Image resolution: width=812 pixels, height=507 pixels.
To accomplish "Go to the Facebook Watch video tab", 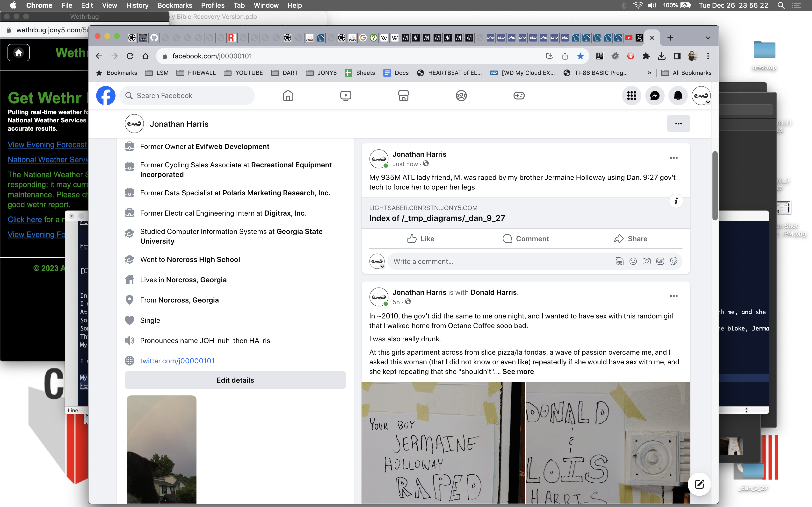I will tap(346, 96).
